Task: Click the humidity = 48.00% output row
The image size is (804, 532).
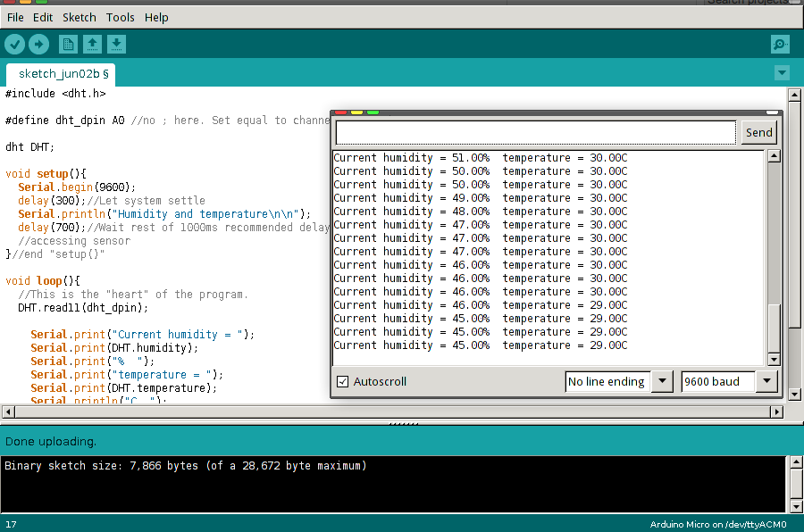Action: point(481,212)
